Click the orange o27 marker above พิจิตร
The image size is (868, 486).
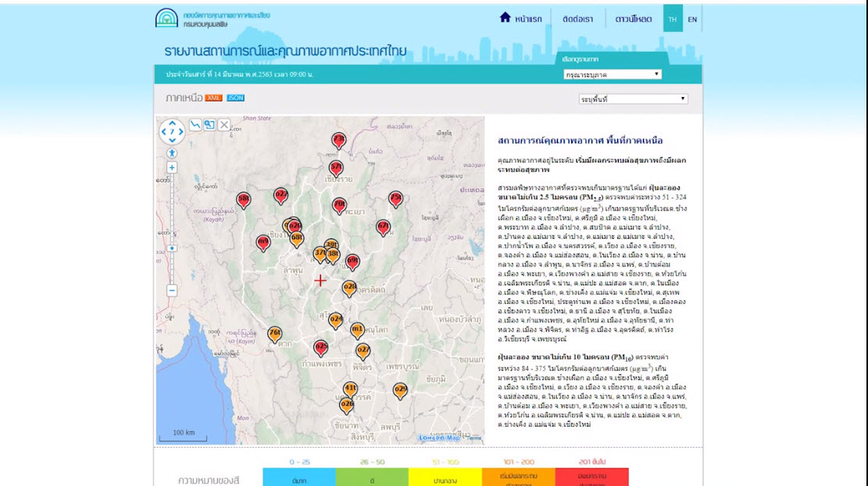[x=363, y=351]
